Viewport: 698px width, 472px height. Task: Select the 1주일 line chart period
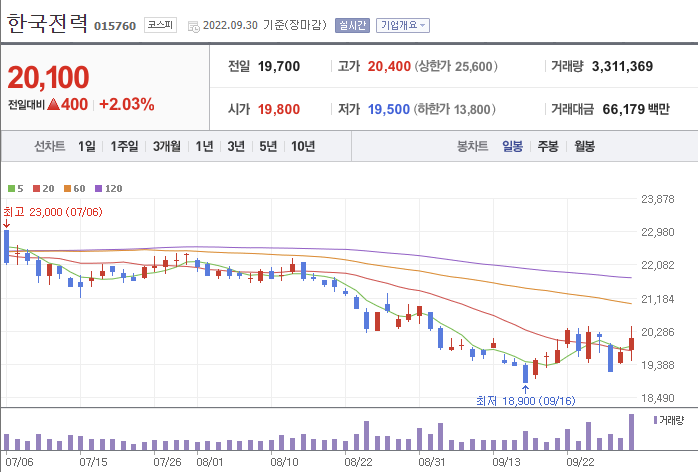pos(124,146)
